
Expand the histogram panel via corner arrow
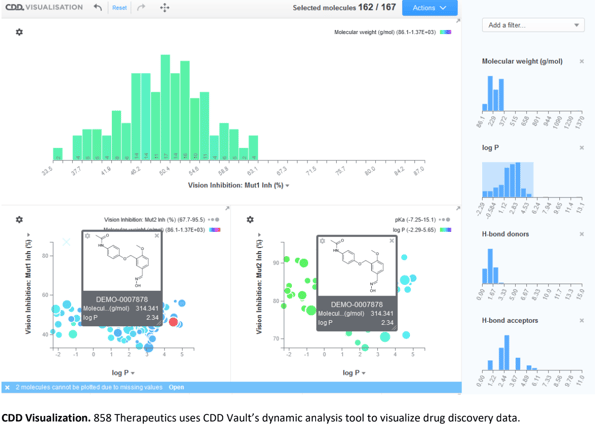tap(458, 21)
